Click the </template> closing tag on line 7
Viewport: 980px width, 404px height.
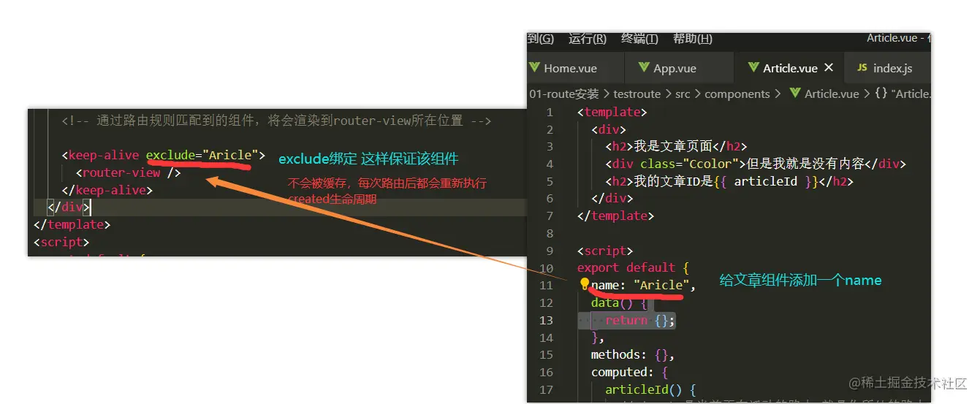[615, 216]
